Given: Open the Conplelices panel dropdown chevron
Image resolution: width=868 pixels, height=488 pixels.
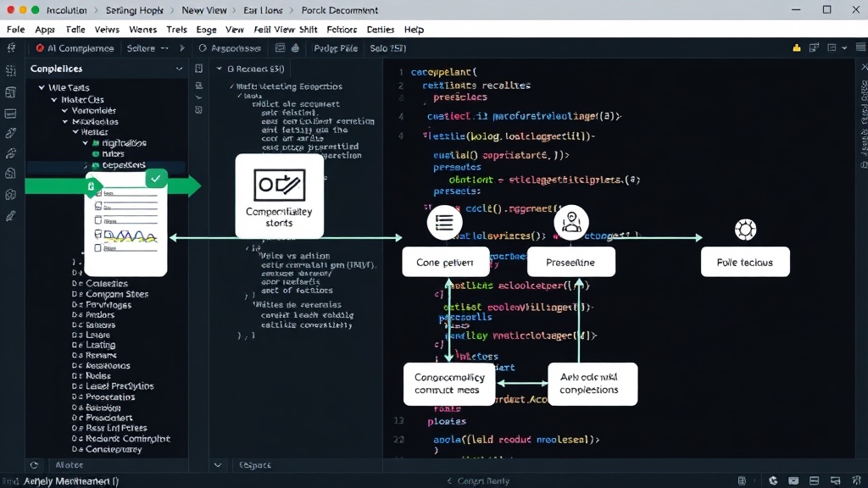Looking at the screenshot, I should pyautogui.click(x=179, y=69).
